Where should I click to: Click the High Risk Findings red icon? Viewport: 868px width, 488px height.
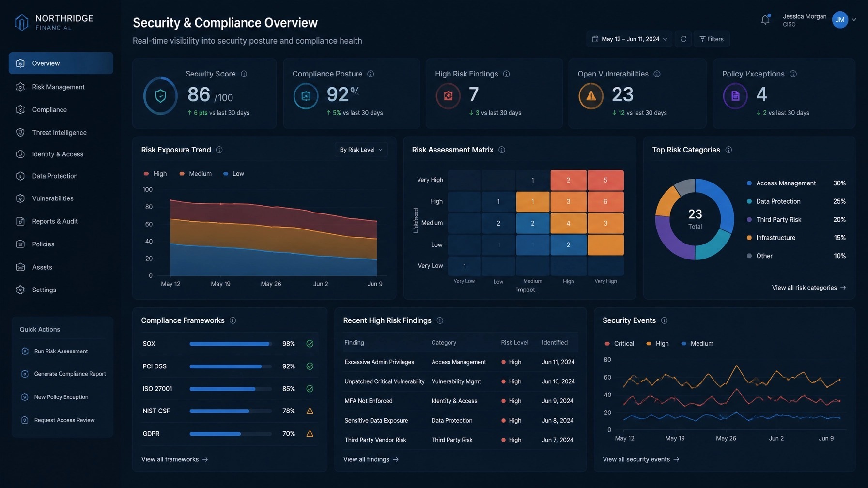point(448,96)
